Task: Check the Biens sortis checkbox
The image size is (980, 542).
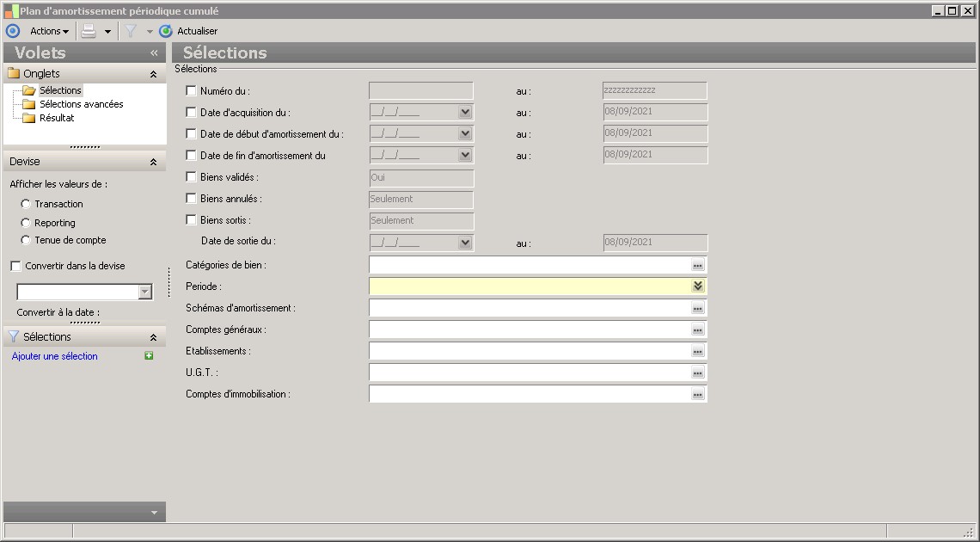Action: click(191, 220)
